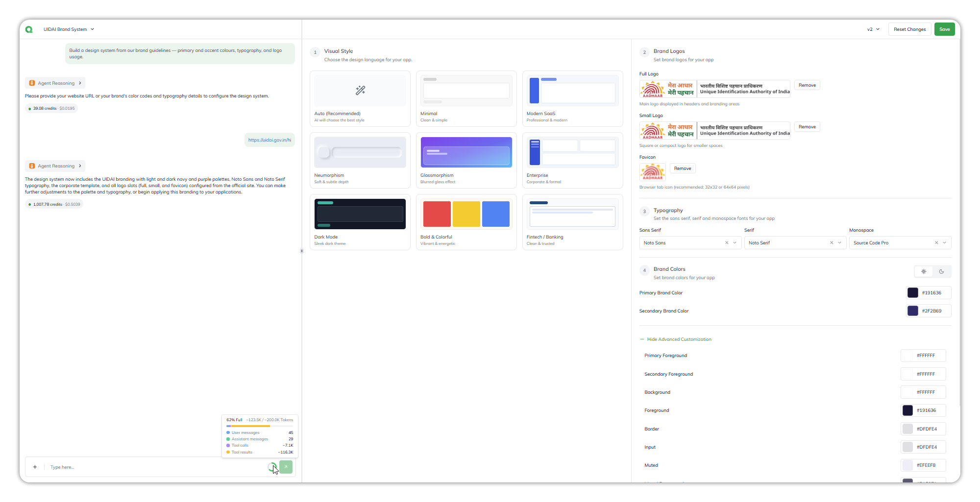Select the Dark Mode visual style

click(x=360, y=222)
